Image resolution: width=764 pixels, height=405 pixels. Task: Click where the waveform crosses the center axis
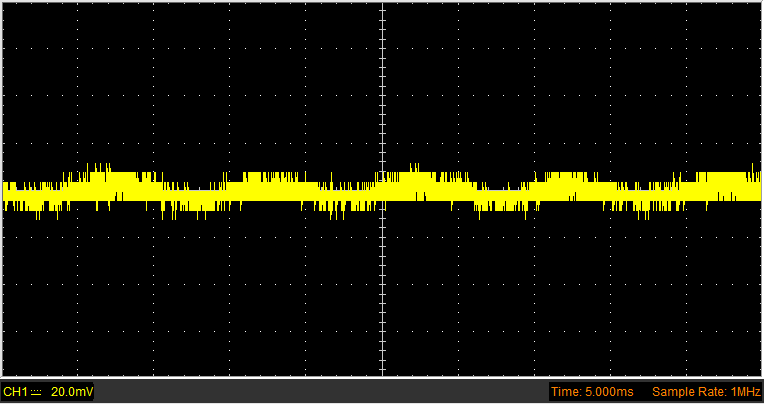click(382, 191)
